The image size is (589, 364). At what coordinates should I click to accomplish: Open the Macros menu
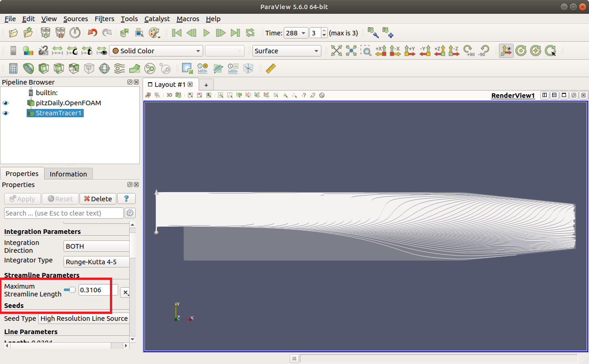[188, 19]
